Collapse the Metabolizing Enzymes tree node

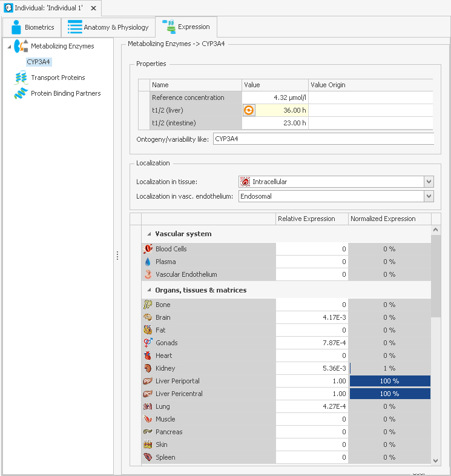point(8,47)
